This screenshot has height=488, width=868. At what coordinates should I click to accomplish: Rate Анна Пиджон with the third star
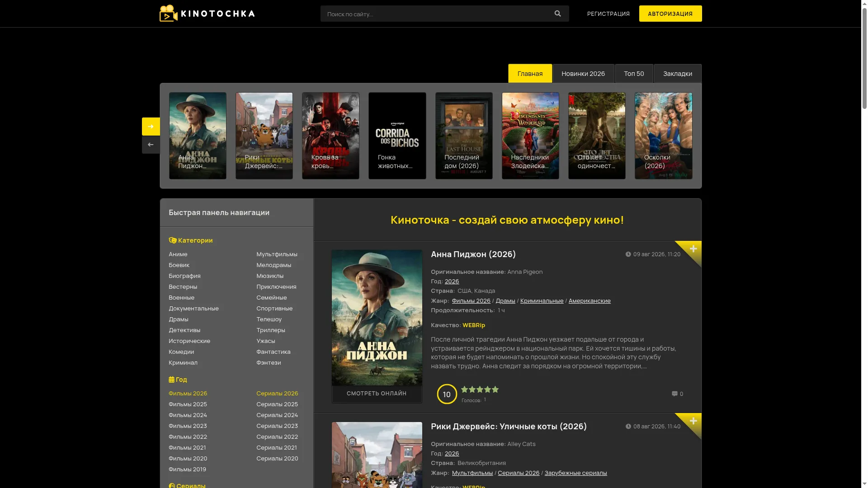[480, 389]
